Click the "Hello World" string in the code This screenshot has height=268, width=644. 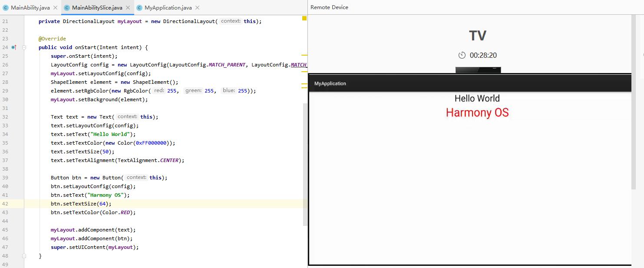[x=110, y=134]
